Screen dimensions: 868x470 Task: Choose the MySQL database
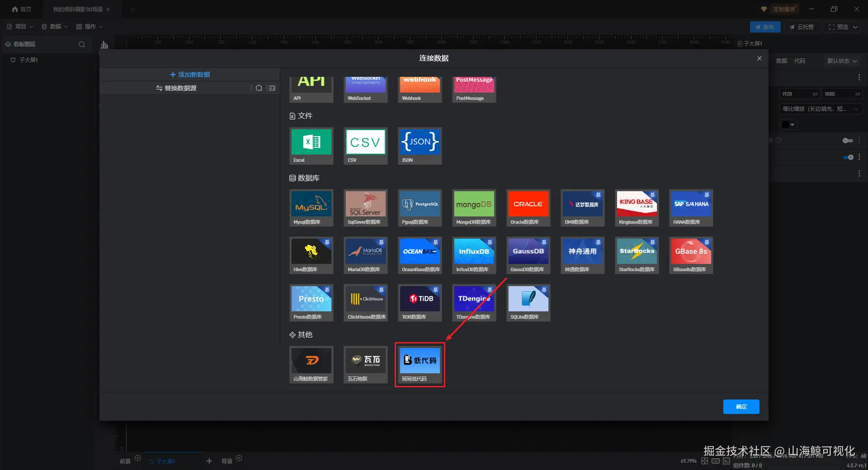[x=311, y=208]
